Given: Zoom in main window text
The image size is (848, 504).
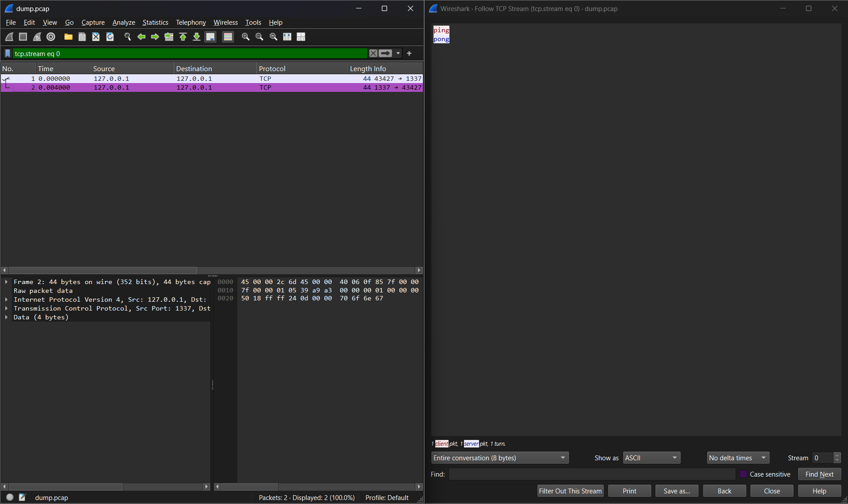Looking at the screenshot, I should (x=246, y=37).
